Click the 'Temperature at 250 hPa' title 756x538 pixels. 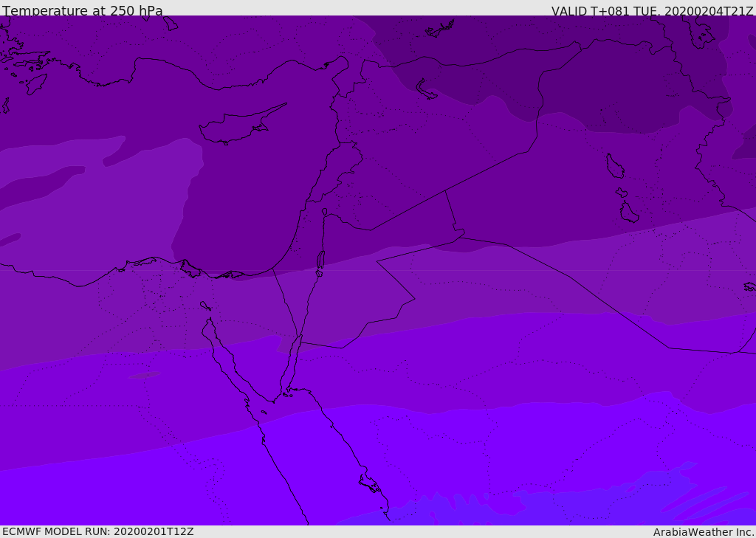point(83,10)
